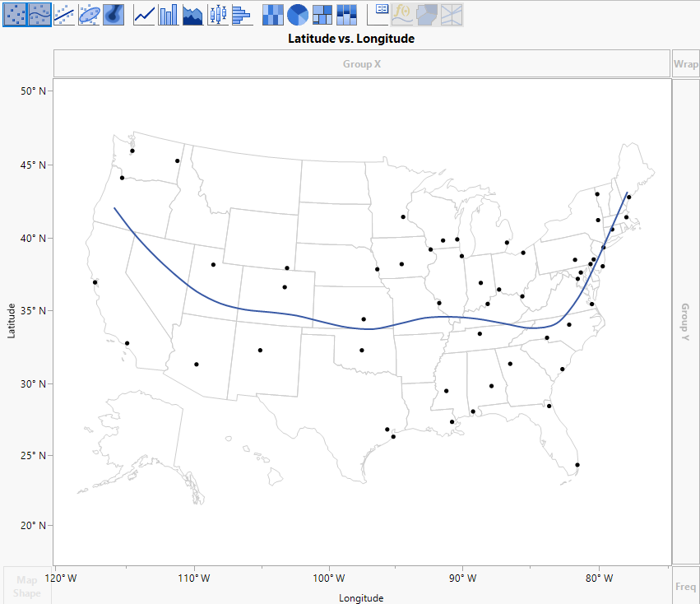The height and width of the screenshot is (604, 700).
Task: Click the Caption Box icon
Action: 378,14
